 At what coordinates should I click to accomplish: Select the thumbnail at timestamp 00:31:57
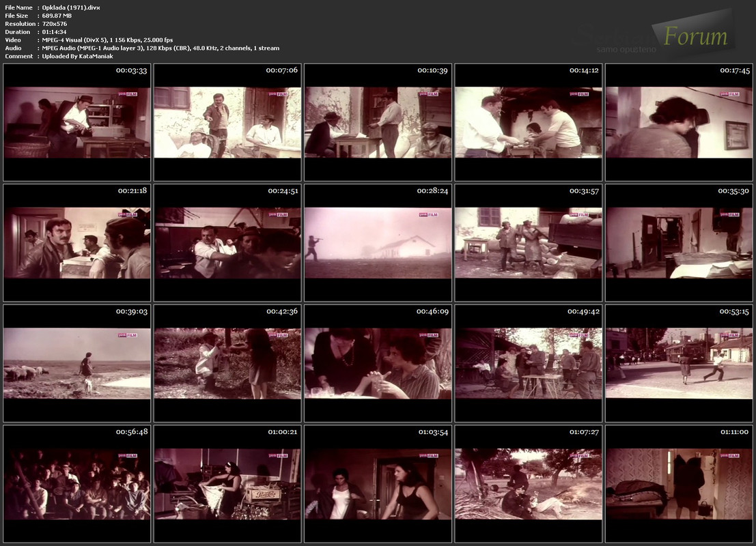point(529,243)
